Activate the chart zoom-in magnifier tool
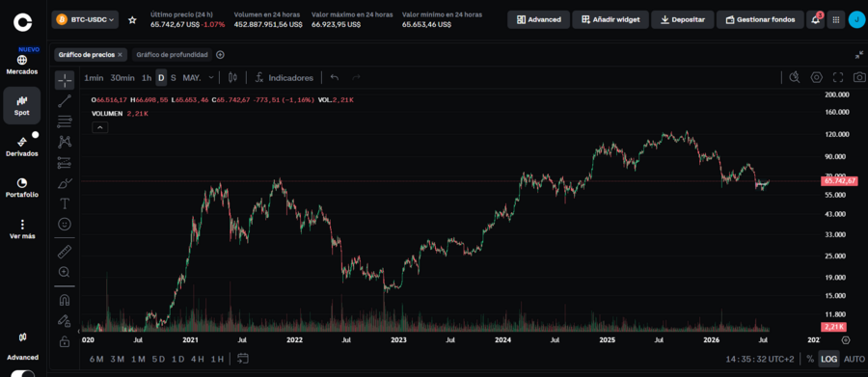 coord(65,272)
